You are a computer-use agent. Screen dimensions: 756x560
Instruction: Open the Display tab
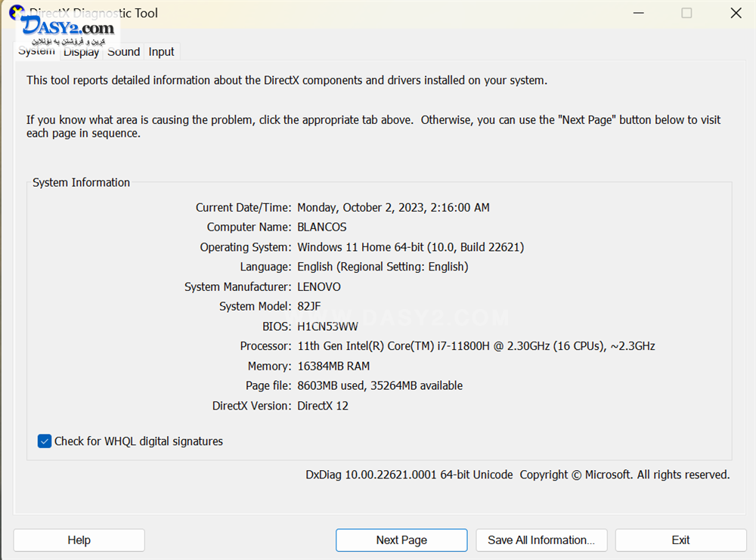coord(81,52)
